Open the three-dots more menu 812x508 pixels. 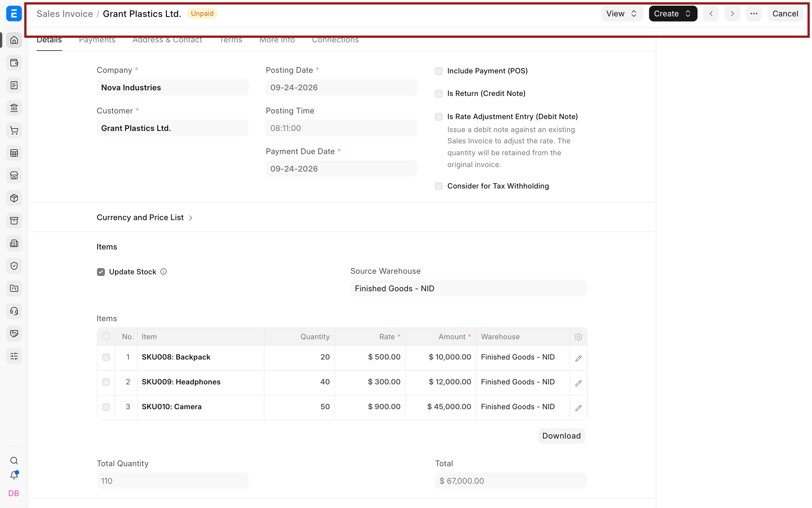tap(754, 14)
